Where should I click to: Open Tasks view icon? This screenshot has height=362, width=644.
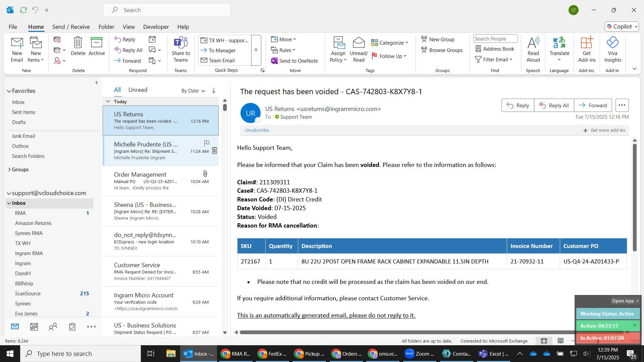pyautogui.click(x=72, y=327)
